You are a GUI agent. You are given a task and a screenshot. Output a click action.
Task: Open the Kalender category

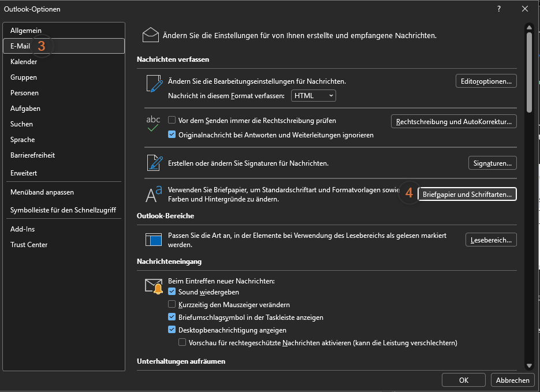(x=64, y=62)
